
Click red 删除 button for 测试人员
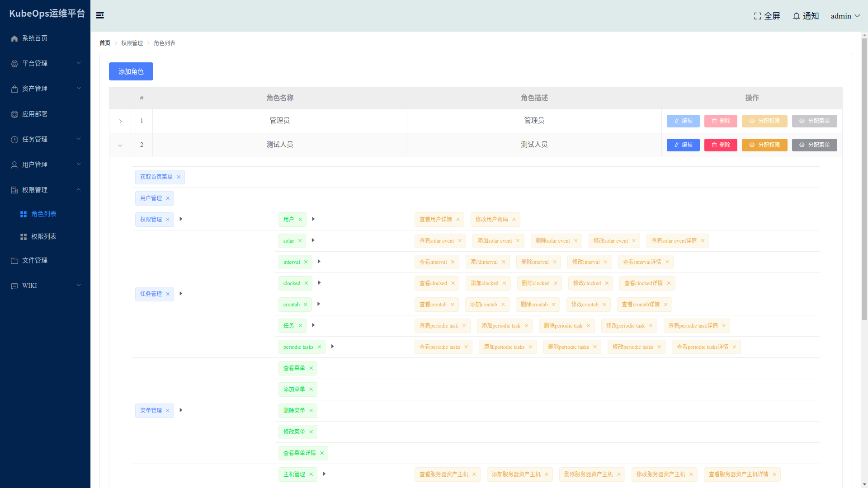click(x=721, y=145)
